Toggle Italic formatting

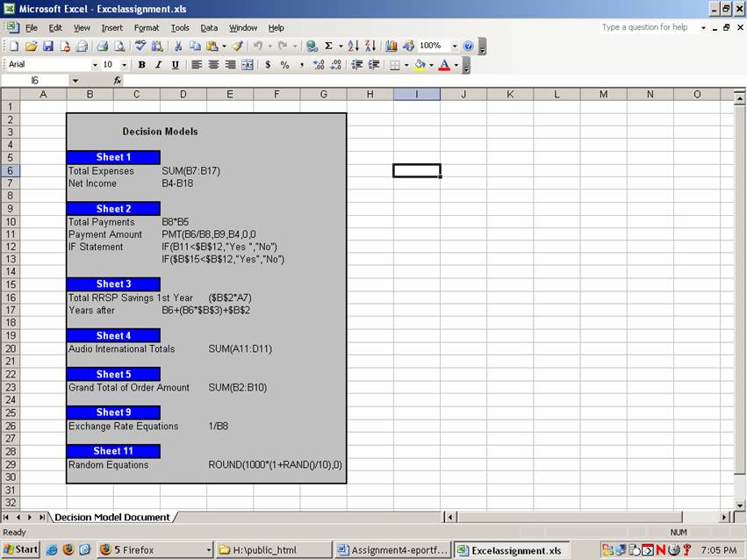point(158,65)
